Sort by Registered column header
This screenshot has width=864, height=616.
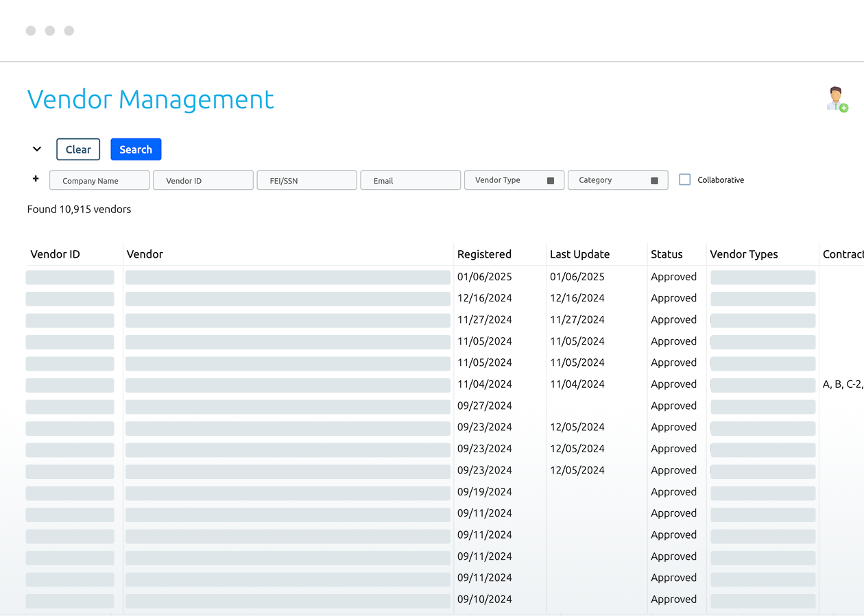coord(484,254)
